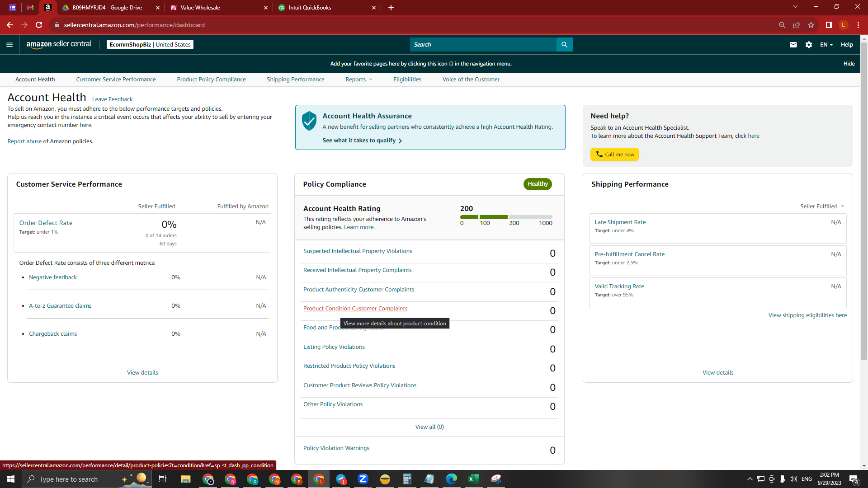This screenshot has width=868, height=488.
Task: Open Suspected Intellectual Property Violations
Action: click(358, 251)
